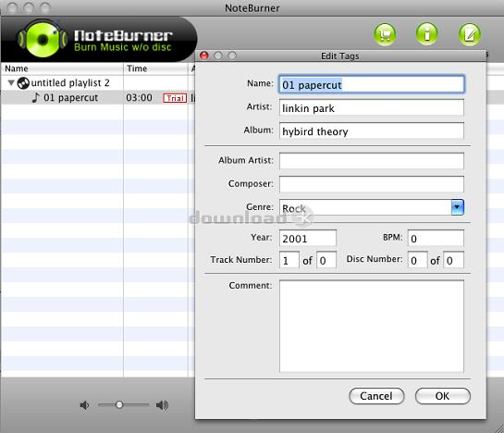Click Cancel in Edit Tags dialog
The image size is (504, 433).
[376, 396]
